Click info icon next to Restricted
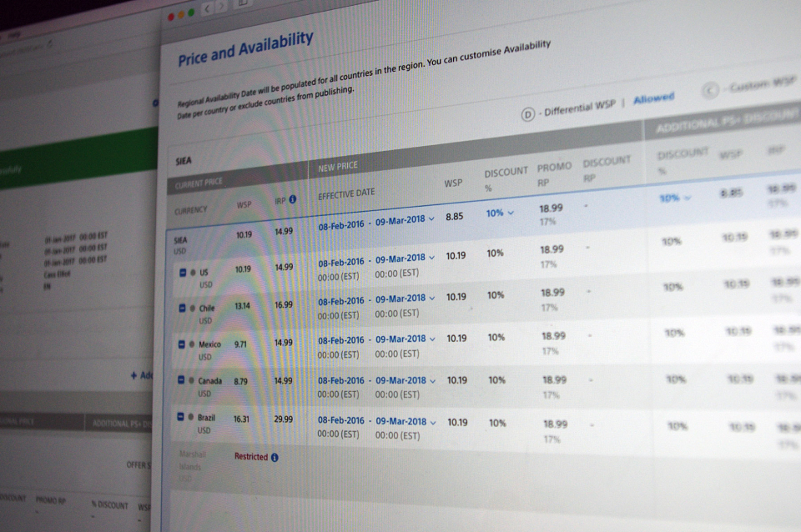Viewport: 801px width, 532px height. [275, 458]
